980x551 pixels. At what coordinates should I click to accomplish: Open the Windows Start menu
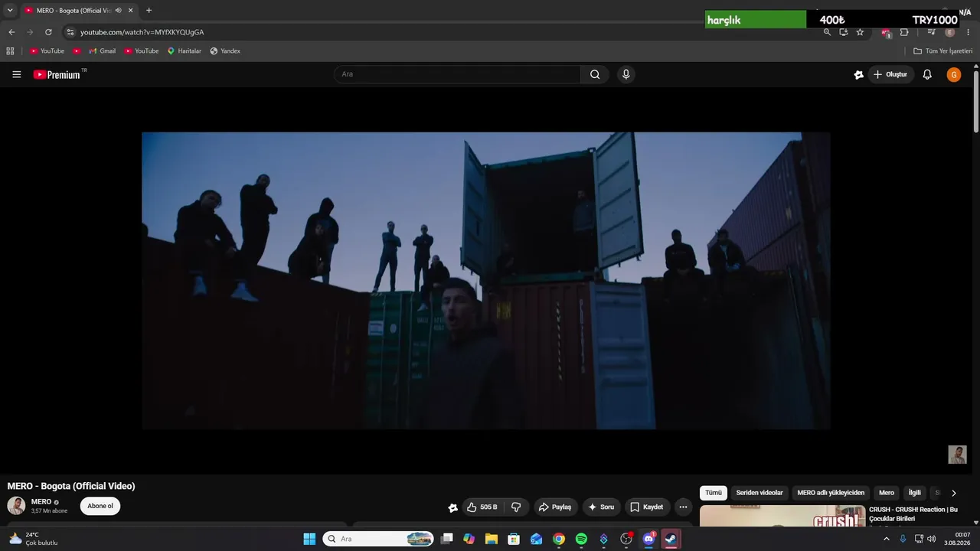click(309, 539)
